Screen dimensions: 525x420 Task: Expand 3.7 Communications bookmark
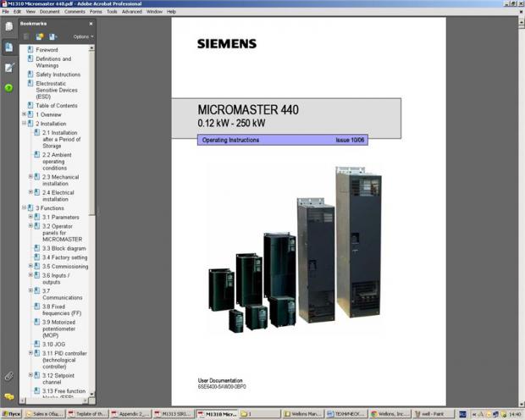pyautogui.click(x=30, y=290)
